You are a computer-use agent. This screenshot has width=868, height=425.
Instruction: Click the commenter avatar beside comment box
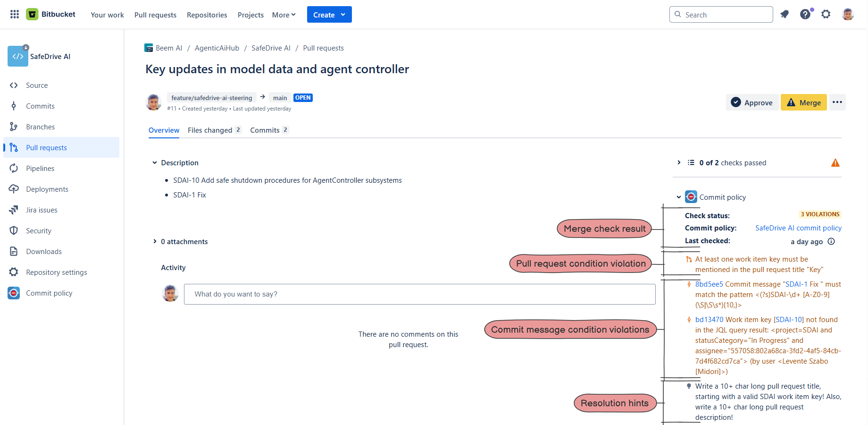coord(170,293)
